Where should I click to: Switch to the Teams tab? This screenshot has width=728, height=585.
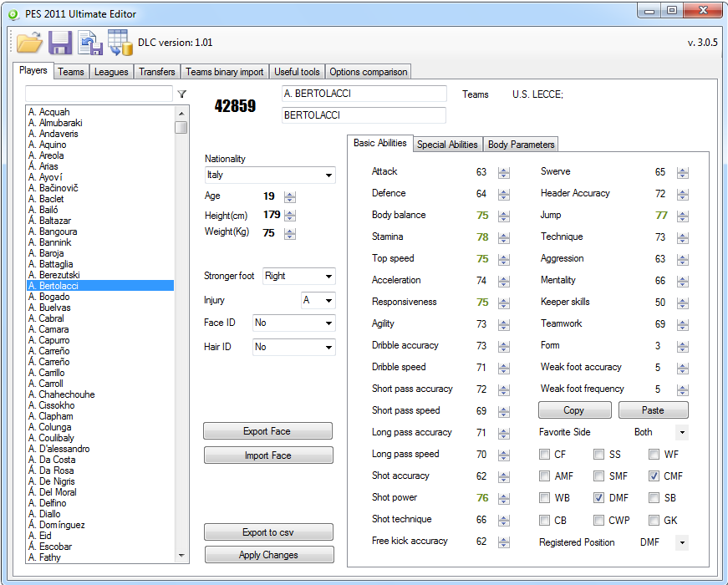coord(71,72)
